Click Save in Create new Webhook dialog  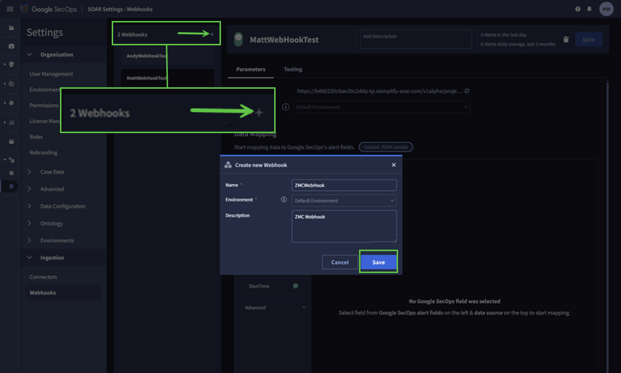pyautogui.click(x=378, y=262)
